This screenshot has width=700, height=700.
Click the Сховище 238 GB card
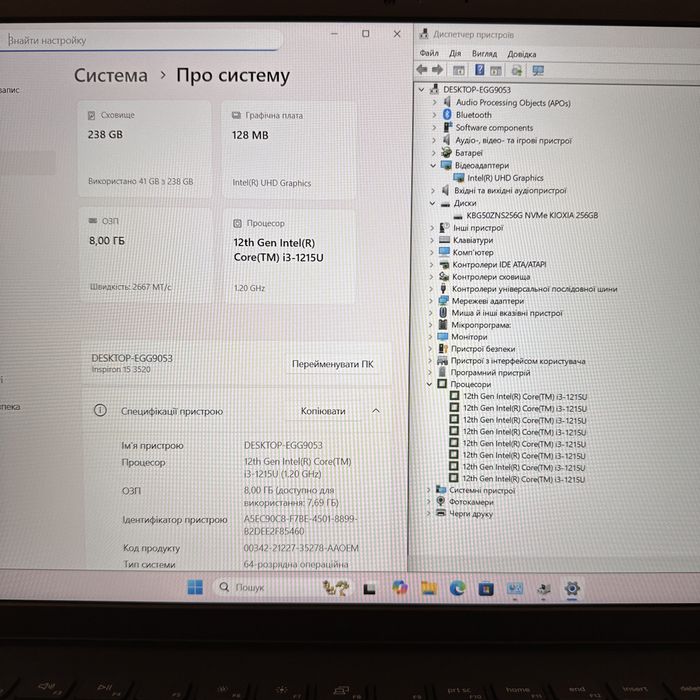(145, 149)
